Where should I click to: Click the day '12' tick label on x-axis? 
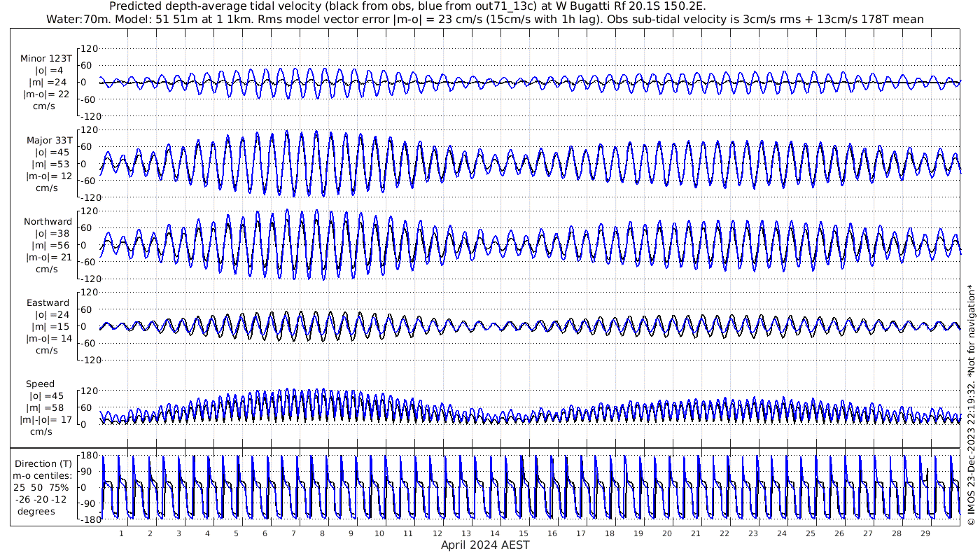(x=437, y=533)
